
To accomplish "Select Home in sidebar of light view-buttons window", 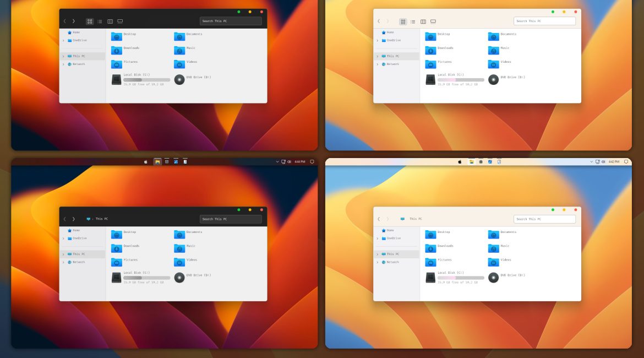I will point(390,32).
